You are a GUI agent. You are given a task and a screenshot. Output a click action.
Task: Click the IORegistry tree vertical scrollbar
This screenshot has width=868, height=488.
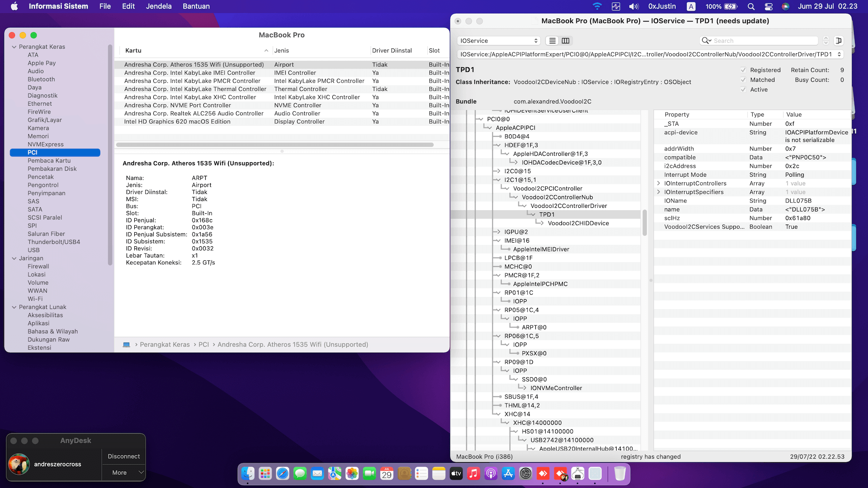point(645,222)
